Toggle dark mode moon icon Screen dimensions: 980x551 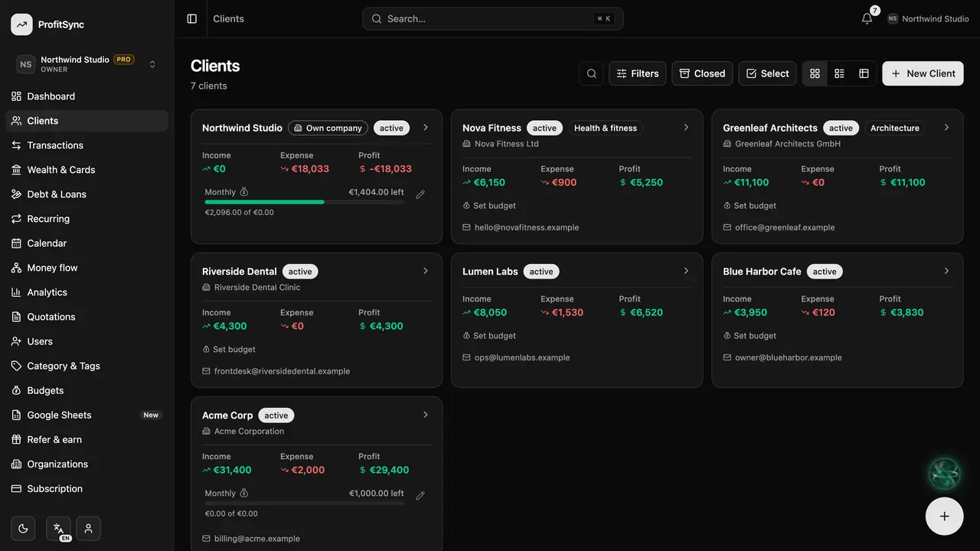pyautogui.click(x=23, y=528)
